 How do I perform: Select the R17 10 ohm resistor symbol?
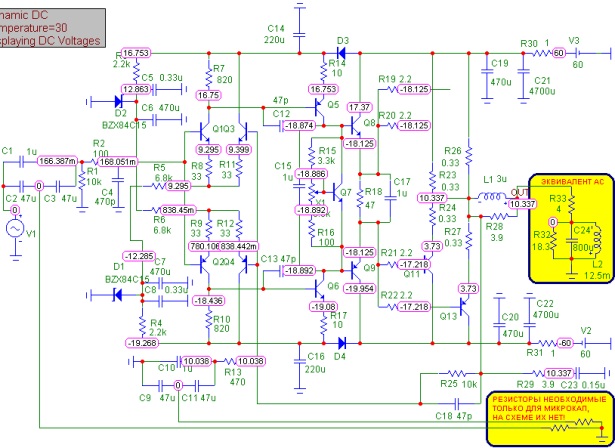click(x=324, y=324)
